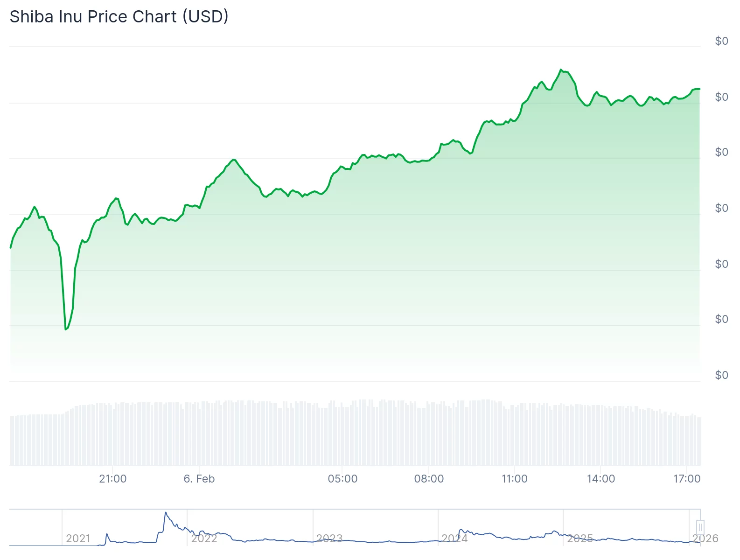
Task: Click 2023 in the overview timeline
Action: (x=329, y=539)
